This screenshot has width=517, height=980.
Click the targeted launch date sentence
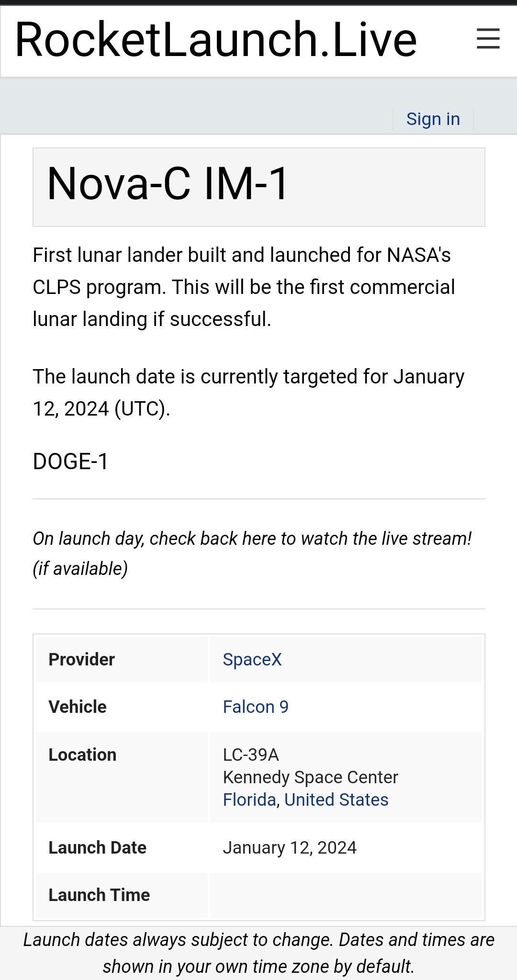[x=248, y=392]
